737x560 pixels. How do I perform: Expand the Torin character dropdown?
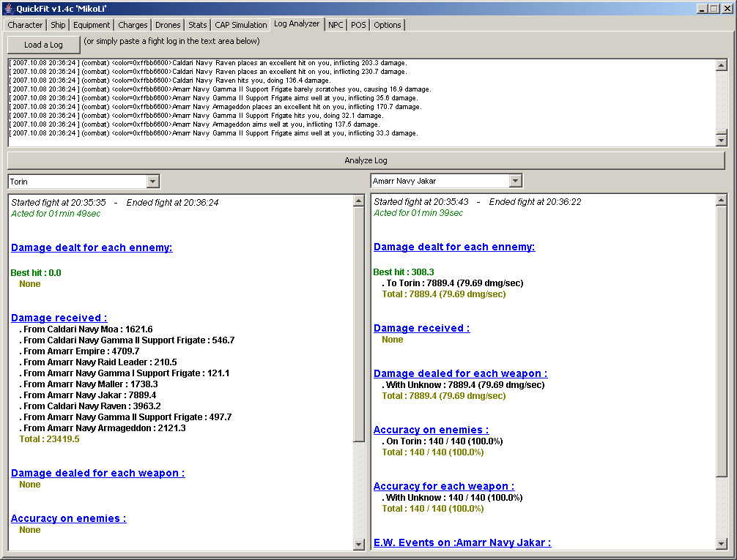152,182
